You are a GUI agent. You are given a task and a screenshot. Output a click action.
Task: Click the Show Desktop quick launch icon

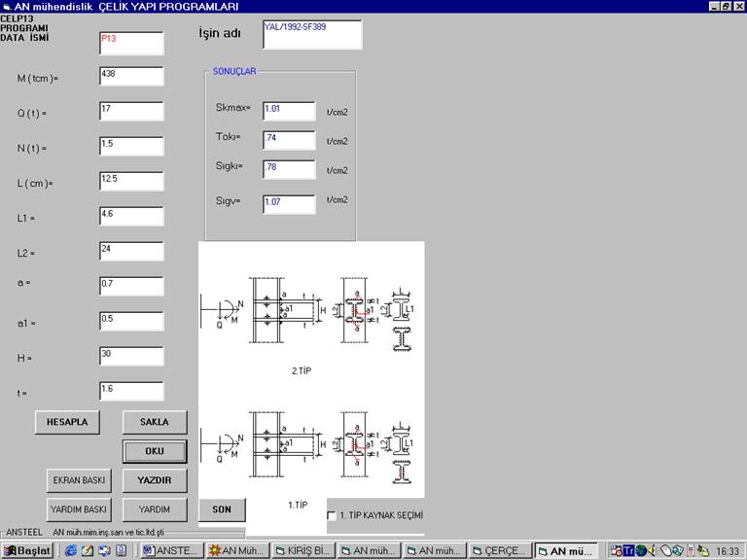click(104, 551)
